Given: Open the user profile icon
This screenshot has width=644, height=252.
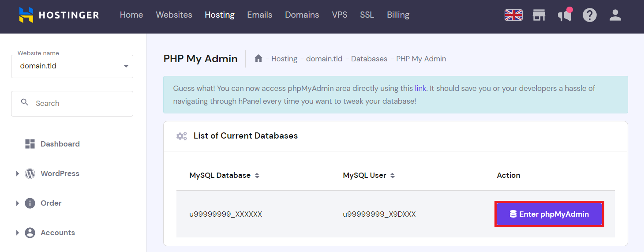Looking at the screenshot, I should (x=615, y=15).
